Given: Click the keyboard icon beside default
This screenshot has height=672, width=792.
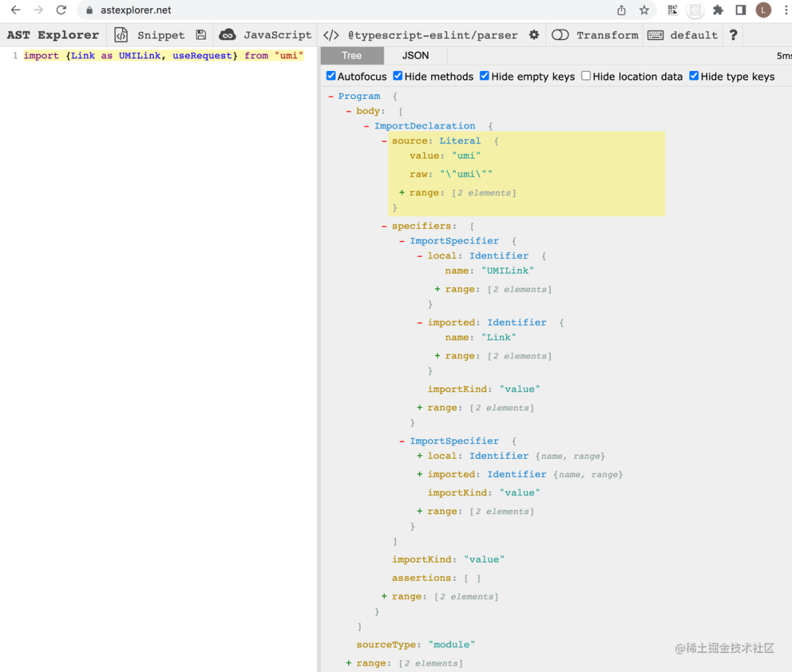Looking at the screenshot, I should (x=656, y=35).
